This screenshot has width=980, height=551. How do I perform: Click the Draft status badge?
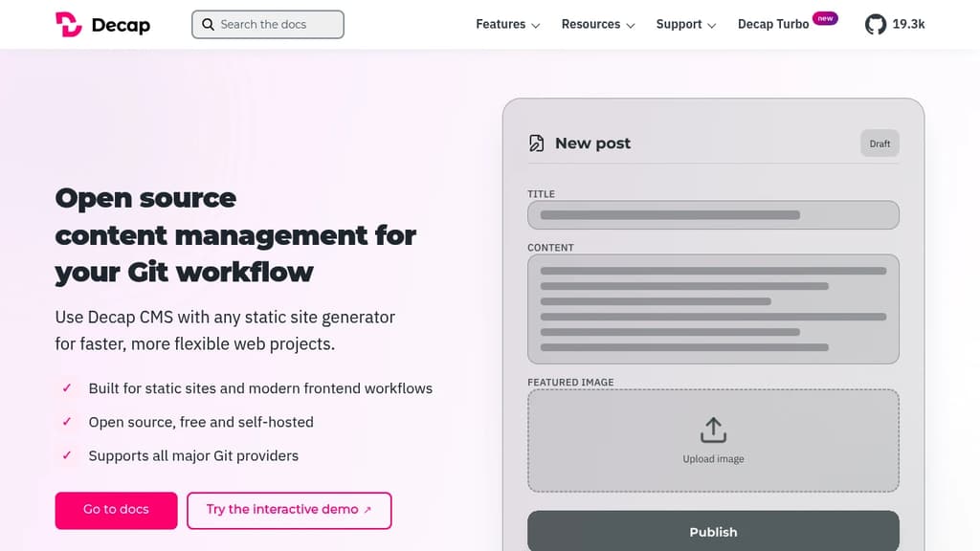(880, 143)
